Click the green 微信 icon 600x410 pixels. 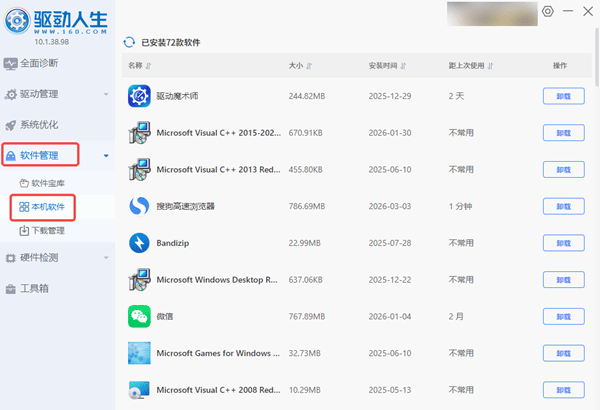(x=139, y=317)
